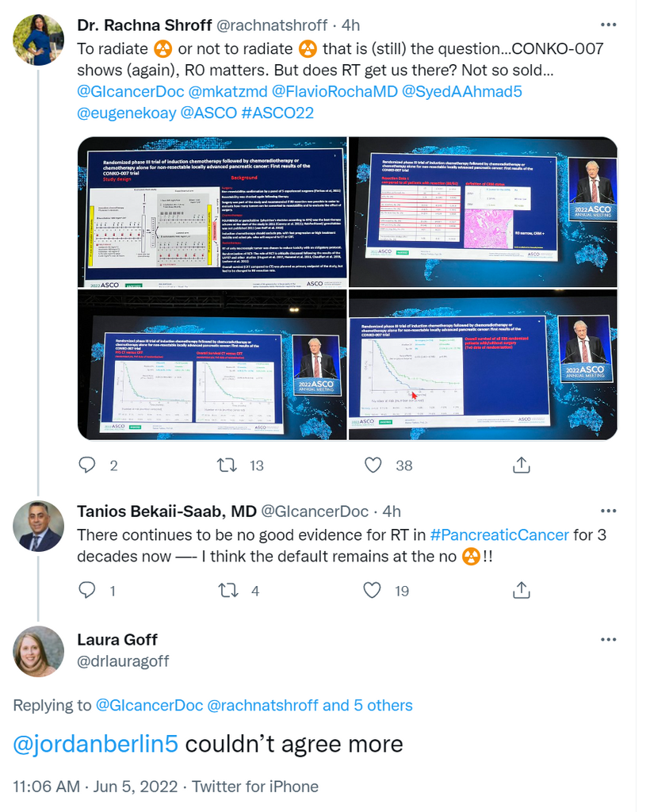Share Rachna Shroff's tweet via share icon
Viewport: 650px width, 812px height.
point(521,465)
